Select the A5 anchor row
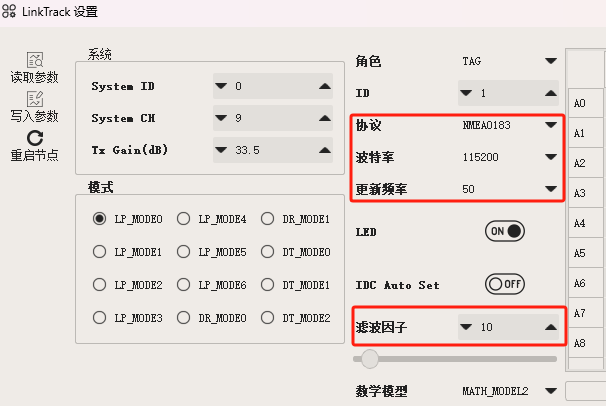The image size is (606, 406). tap(586, 253)
